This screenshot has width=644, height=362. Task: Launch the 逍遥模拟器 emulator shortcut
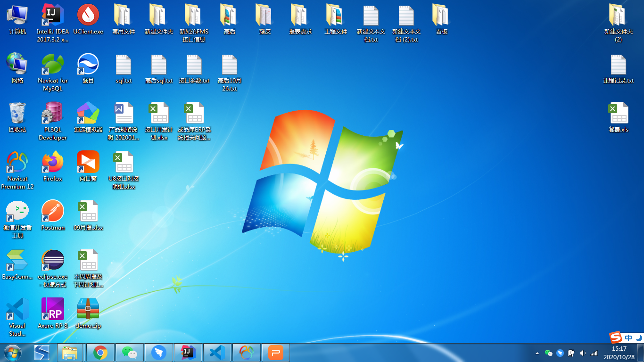tap(88, 118)
